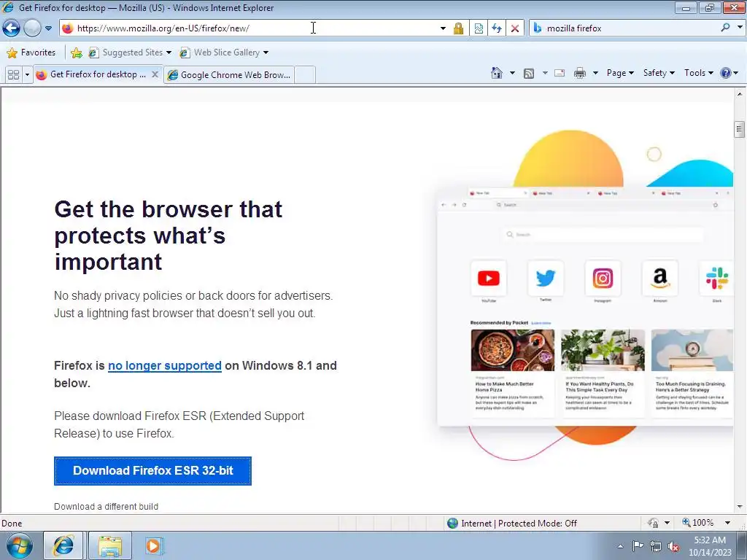Image resolution: width=747 pixels, height=560 pixels.
Task: Open Web Slice Gallery link
Action: (223, 52)
